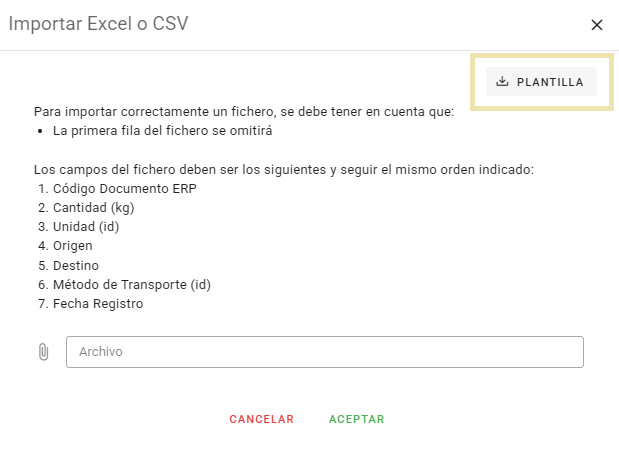Focus the Archivo file input field
This screenshot has width=619, height=457.
coord(324,352)
